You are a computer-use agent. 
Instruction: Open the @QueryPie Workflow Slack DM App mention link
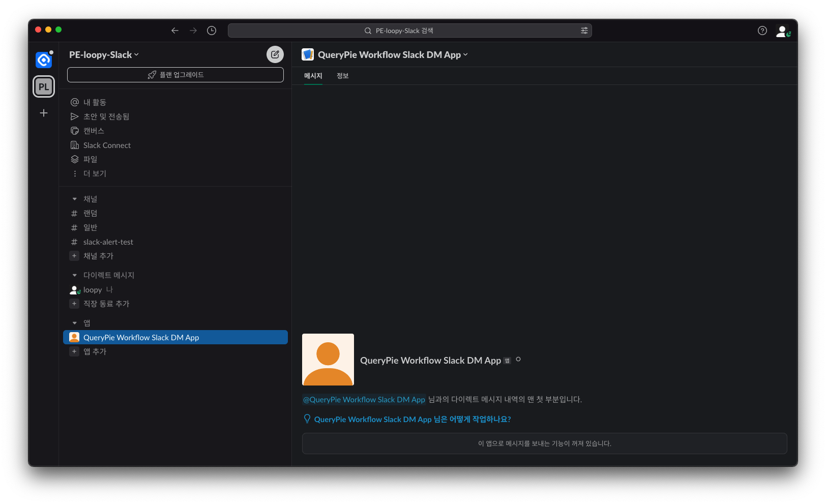[x=364, y=400]
